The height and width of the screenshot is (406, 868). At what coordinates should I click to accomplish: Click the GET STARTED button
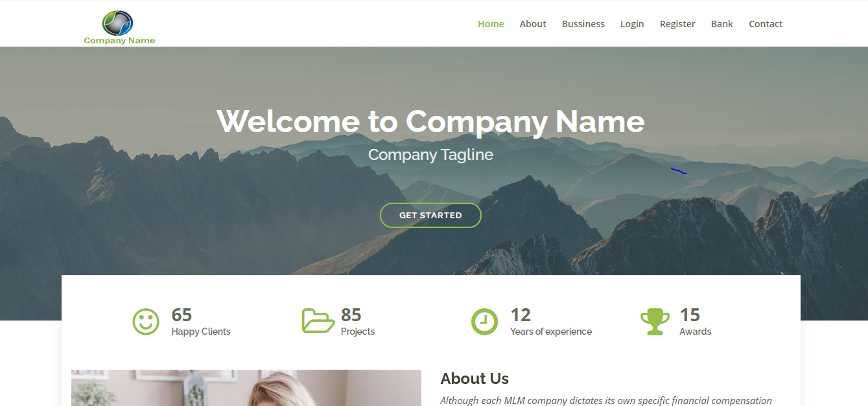tap(430, 215)
